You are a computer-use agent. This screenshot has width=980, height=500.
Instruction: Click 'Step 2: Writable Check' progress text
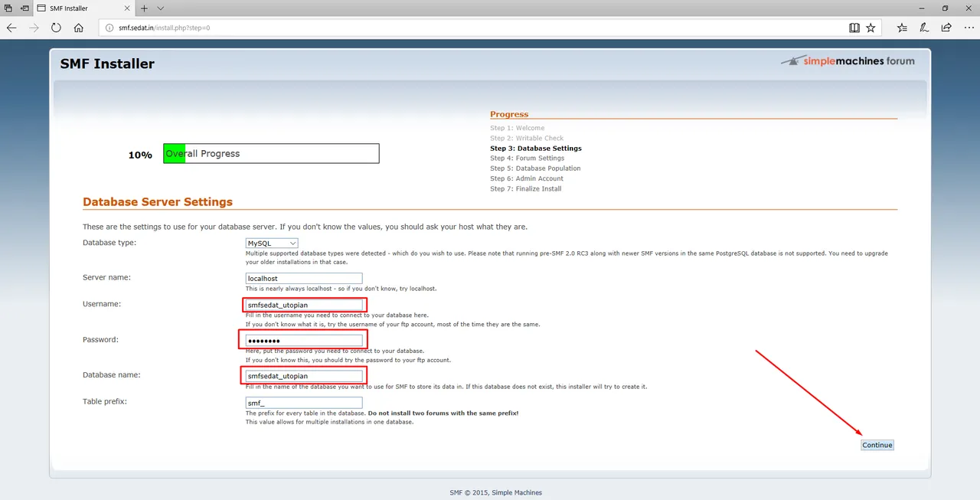(x=527, y=138)
